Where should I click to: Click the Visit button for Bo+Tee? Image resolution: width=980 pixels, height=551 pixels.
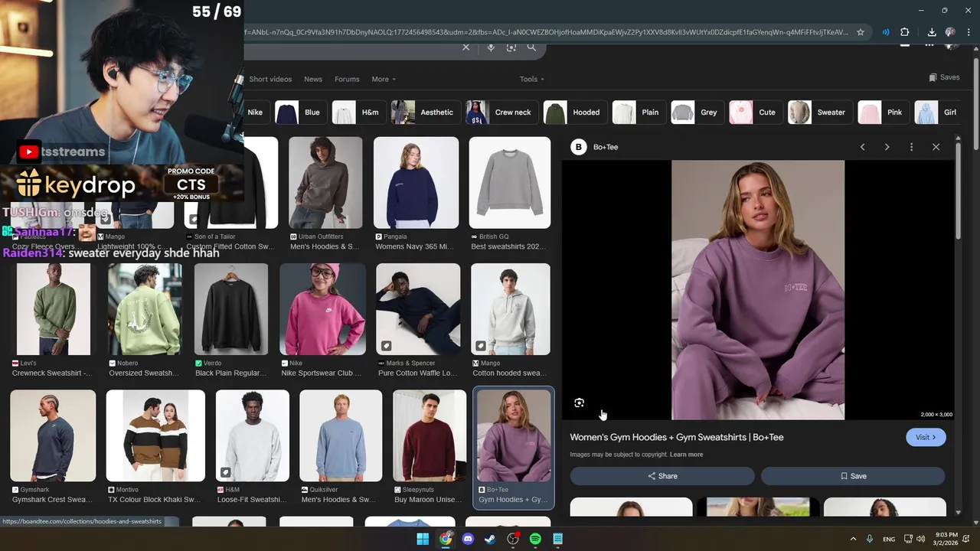[x=926, y=437]
